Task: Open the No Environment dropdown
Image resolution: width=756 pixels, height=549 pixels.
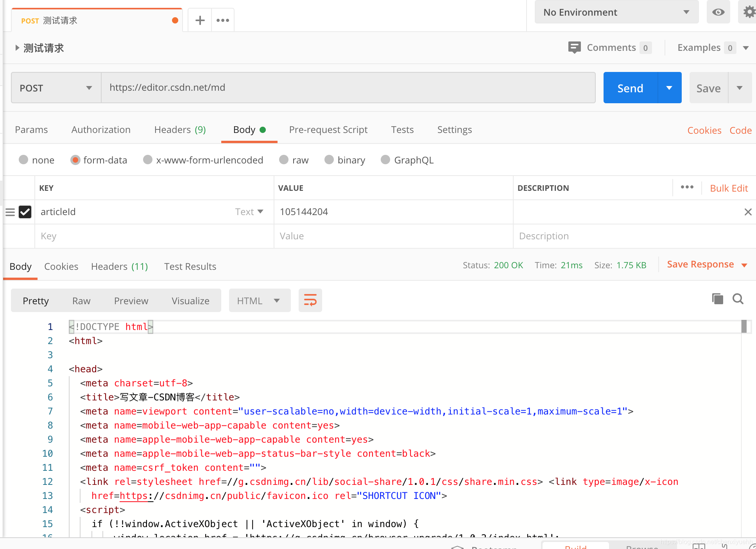Action: click(616, 12)
